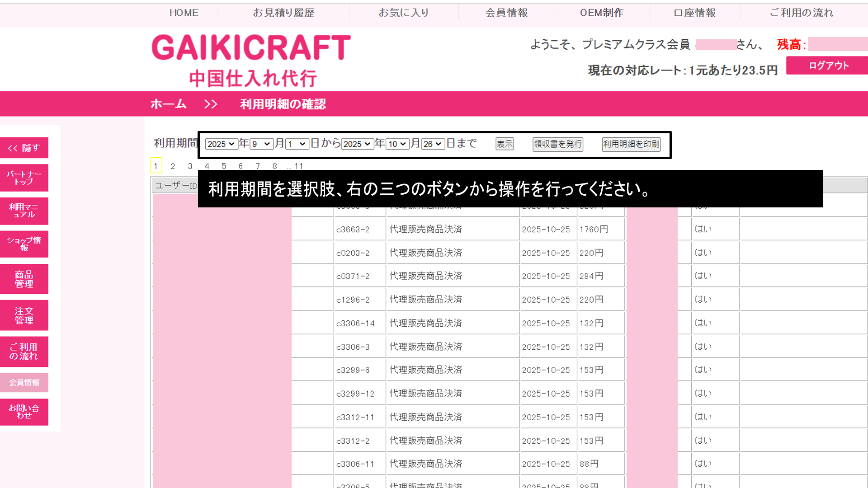Image resolution: width=868 pixels, height=488 pixels.
Task: Open お問い合わせ sidebar button
Action: pyautogui.click(x=24, y=412)
